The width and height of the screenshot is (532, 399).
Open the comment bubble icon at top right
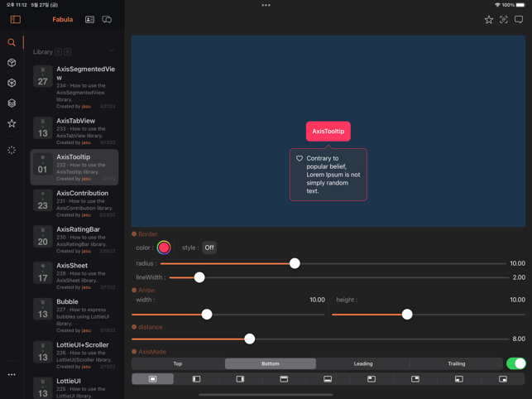[519, 19]
